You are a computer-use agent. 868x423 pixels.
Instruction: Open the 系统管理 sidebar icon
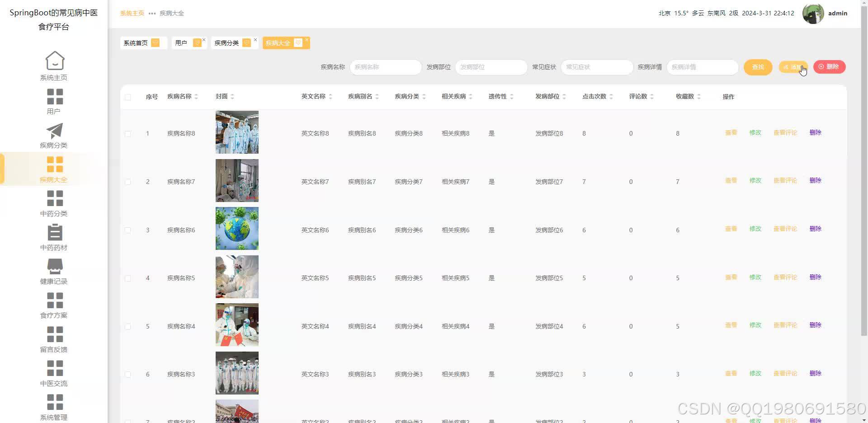pyautogui.click(x=55, y=402)
